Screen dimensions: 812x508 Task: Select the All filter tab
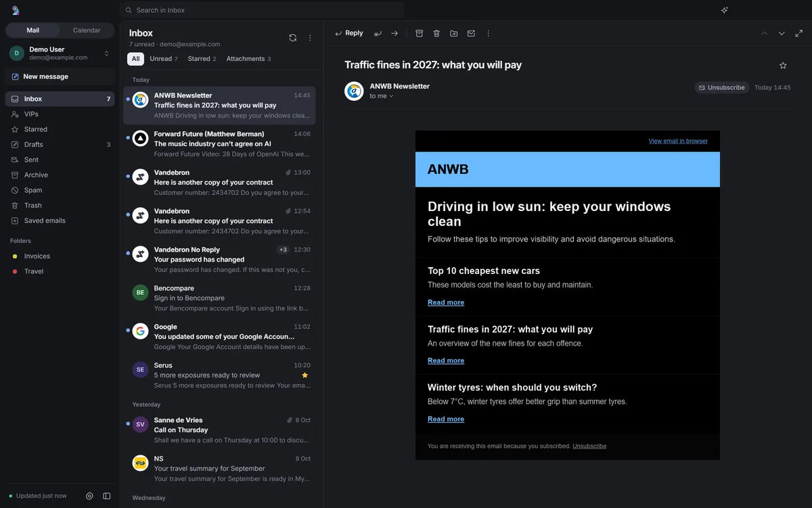tap(135, 59)
